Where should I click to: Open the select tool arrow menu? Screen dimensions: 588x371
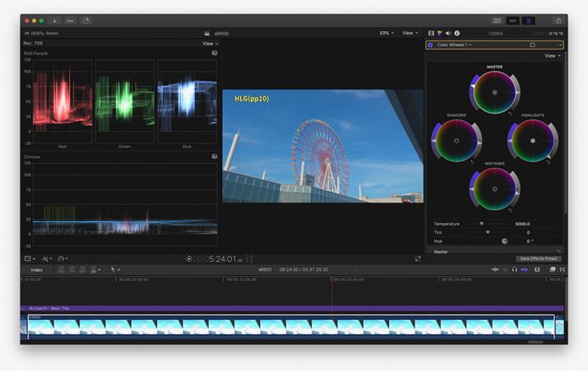(x=115, y=269)
